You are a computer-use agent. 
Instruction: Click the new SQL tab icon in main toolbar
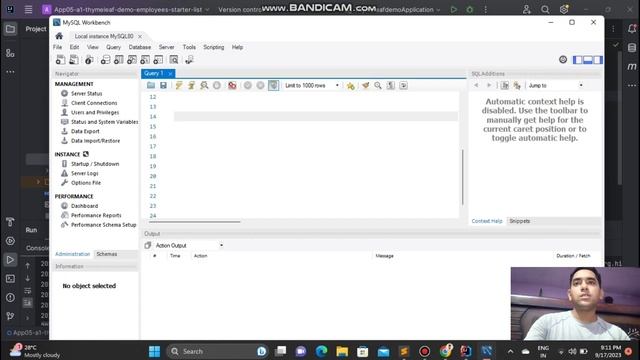point(60,60)
